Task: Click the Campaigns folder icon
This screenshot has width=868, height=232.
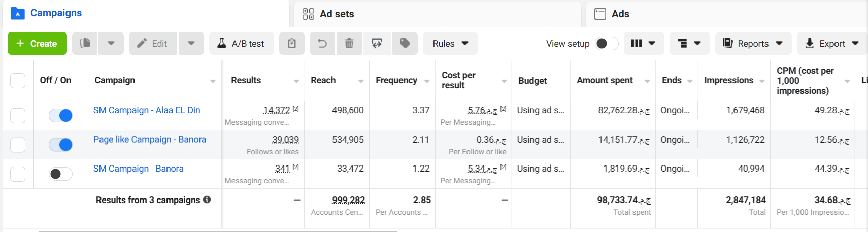Action: (x=18, y=13)
